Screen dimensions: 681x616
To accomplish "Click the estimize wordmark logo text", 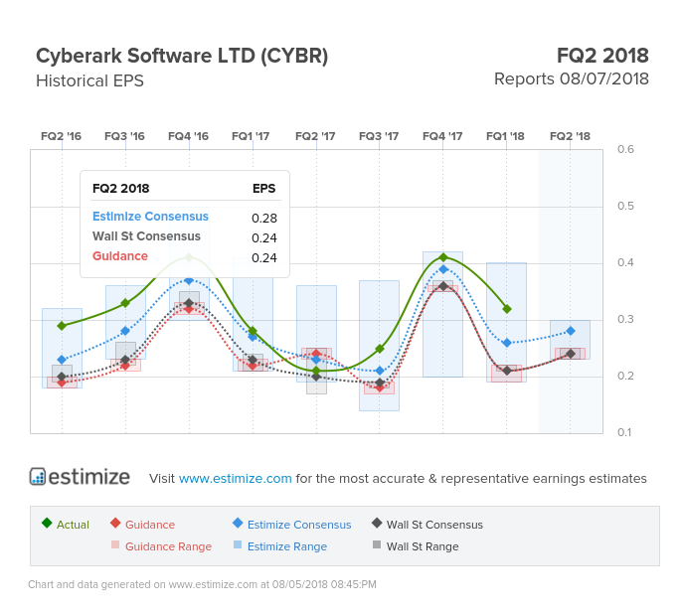I will click(x=89, y=477).
